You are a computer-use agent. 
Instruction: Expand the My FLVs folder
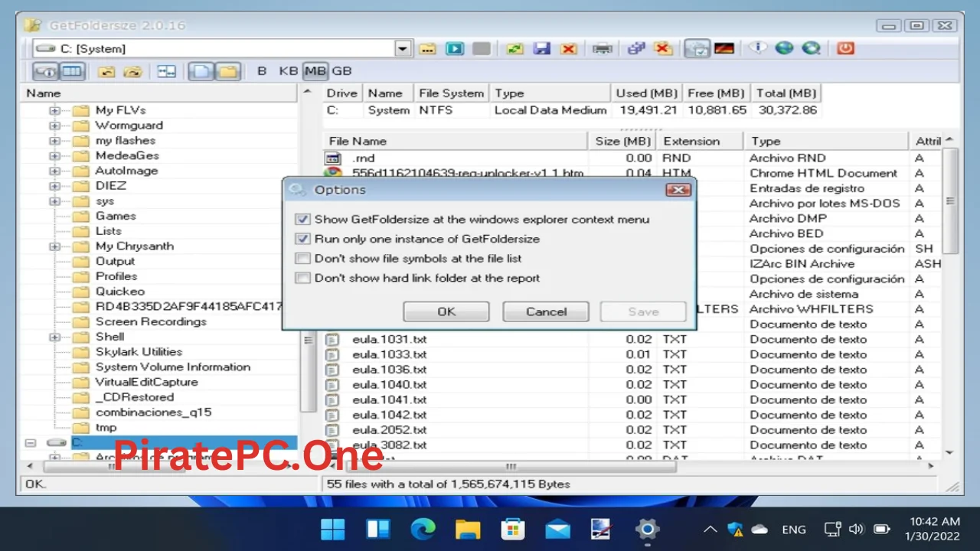[54, 110]
